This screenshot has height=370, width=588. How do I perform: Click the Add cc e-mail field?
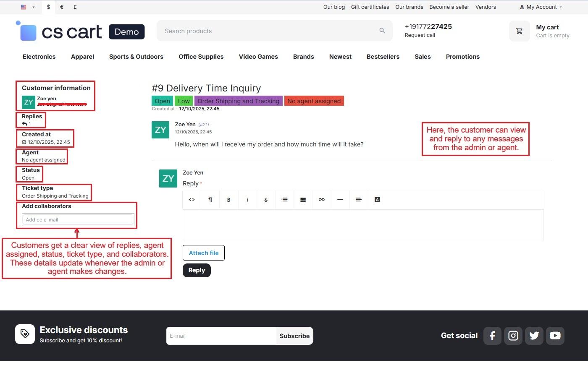pos(78,219)
